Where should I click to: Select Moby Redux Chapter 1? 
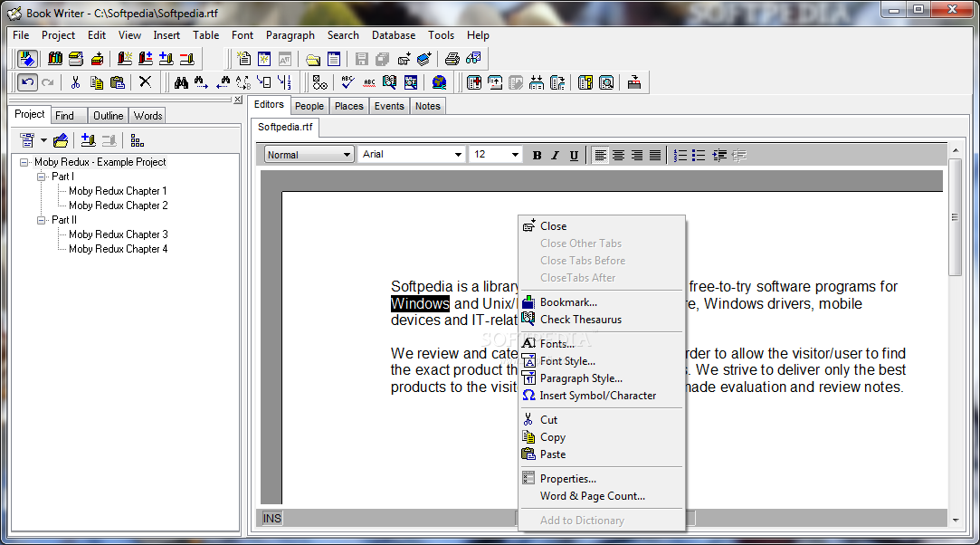pyautogui.click(x=118, y=191)
